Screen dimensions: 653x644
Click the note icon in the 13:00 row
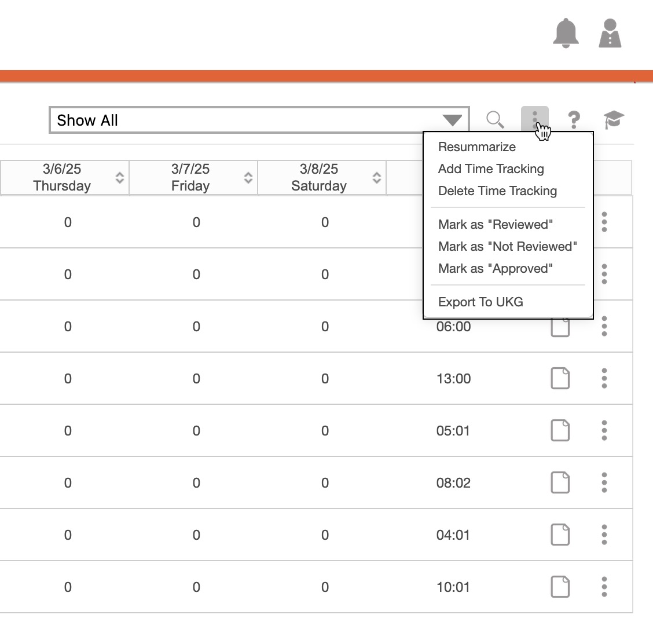point(560,379)
